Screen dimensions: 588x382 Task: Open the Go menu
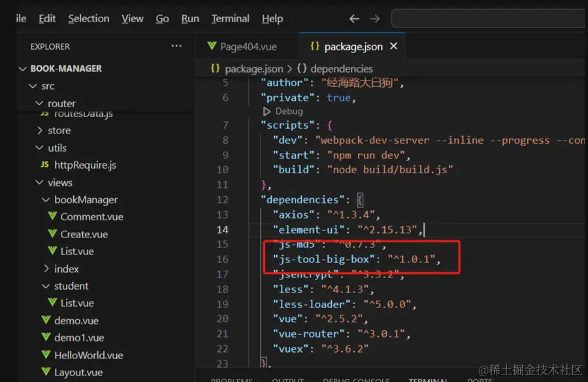coord(162,18)
